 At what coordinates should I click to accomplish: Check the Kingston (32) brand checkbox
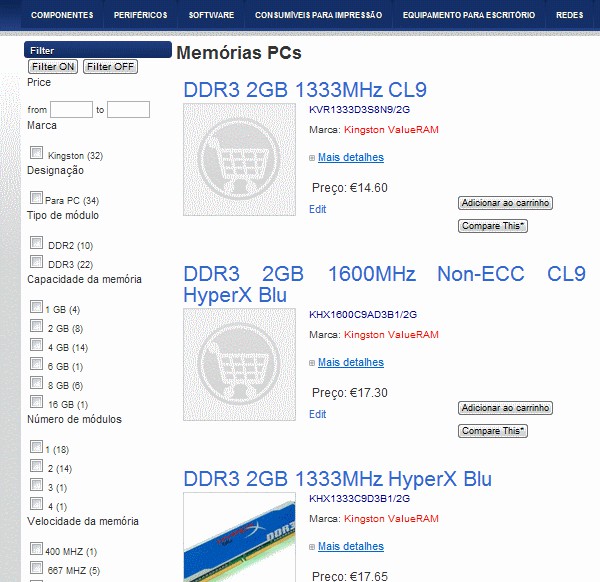[x=36, y=152]
